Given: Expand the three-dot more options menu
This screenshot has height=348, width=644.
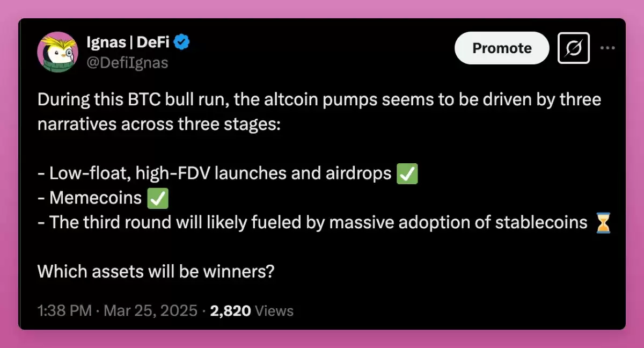Looking at the screenshot, I should (x=608, y=48).
